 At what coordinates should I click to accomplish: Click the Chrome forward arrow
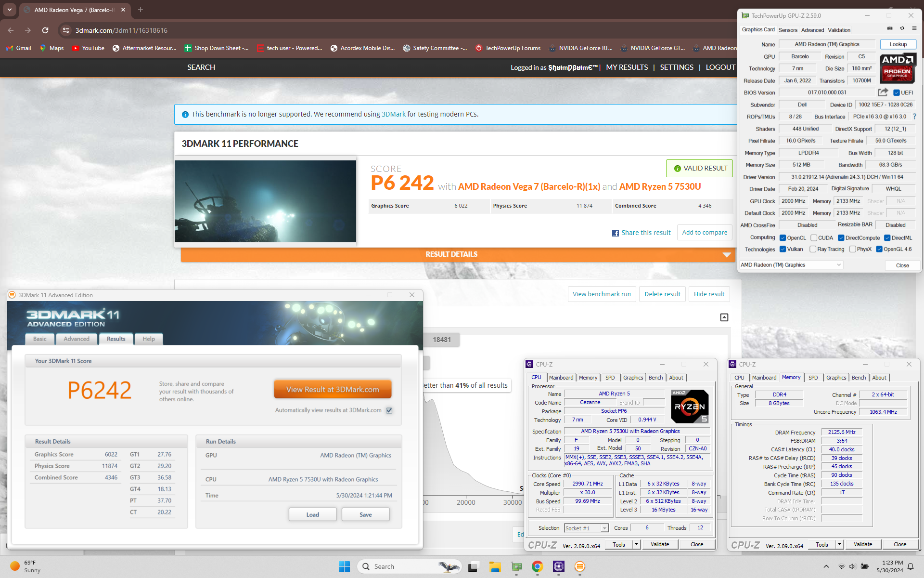click(x=28, y=30)
